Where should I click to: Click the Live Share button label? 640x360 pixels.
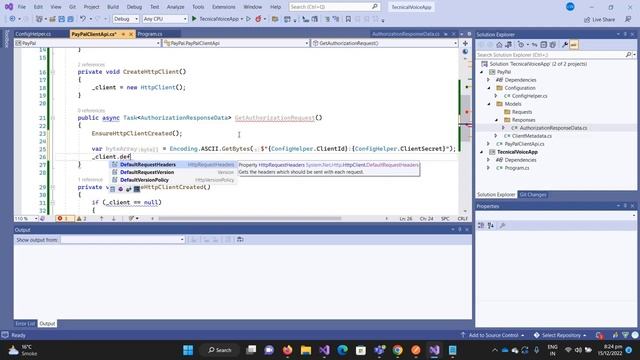(x=603, y=20)
